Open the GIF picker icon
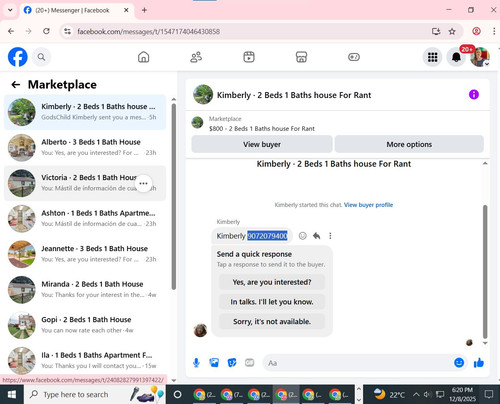500x404 pixels. pyautogui.click(x=249, y=363)
